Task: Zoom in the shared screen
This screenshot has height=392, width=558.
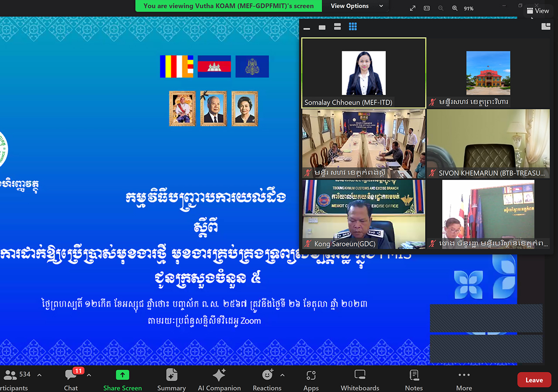Action: [x=455, y=8]
